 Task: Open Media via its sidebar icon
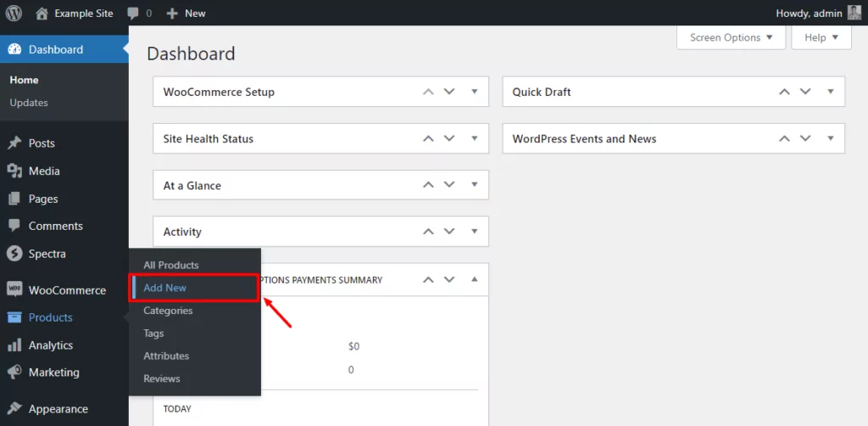click(x=14, y=171)
